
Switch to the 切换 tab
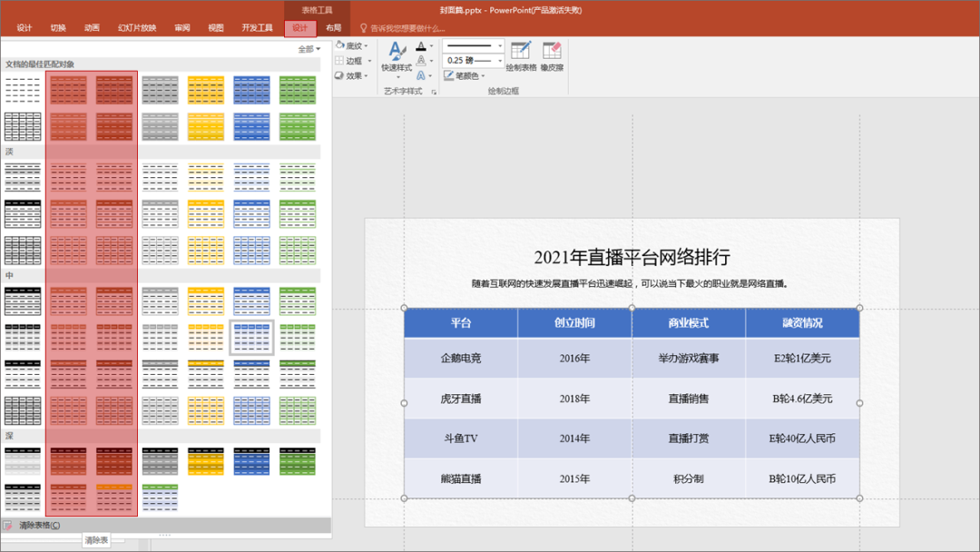point(58,28)
